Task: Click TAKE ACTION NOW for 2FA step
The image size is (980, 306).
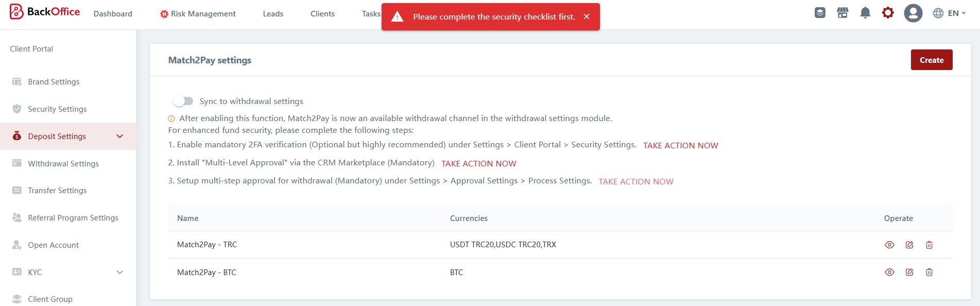Action: point(680,145)
